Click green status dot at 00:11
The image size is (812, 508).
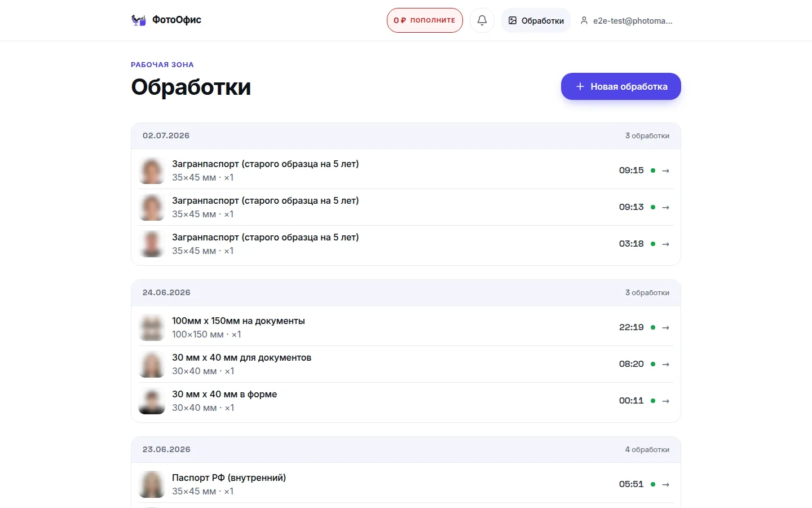click(653, 401)
